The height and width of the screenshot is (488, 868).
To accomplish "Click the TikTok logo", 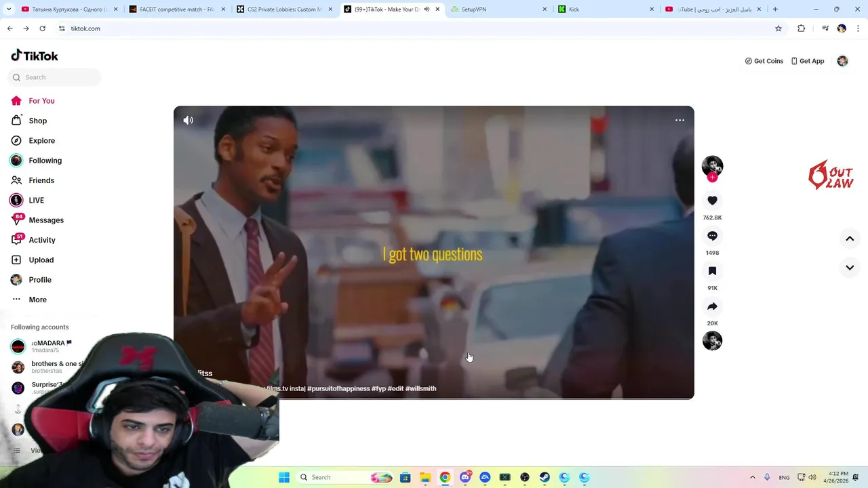I will [35, 56].
